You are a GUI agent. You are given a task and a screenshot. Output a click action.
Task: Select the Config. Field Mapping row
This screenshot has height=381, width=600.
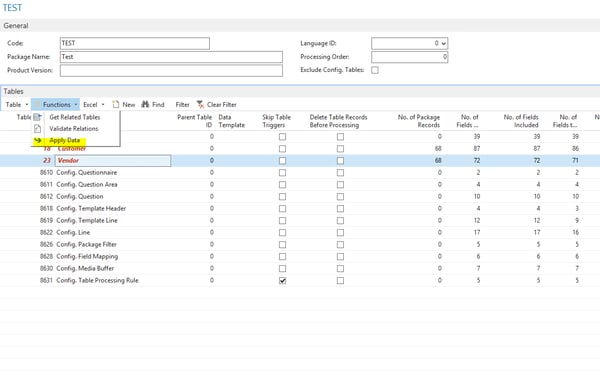[300, 256]
